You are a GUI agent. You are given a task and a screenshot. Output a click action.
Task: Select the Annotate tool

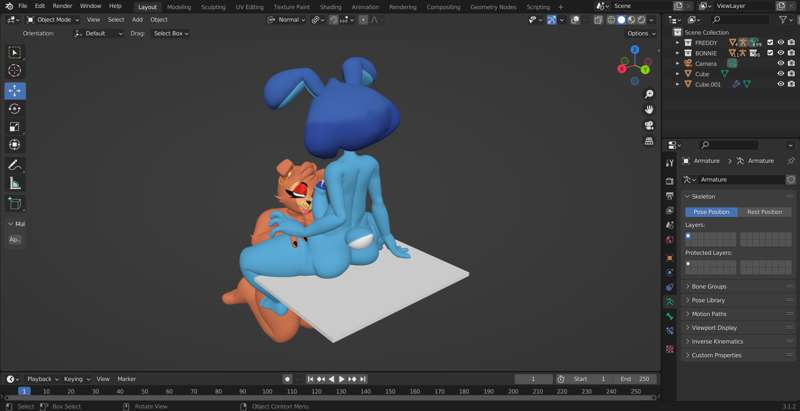(x=15, y=165)
